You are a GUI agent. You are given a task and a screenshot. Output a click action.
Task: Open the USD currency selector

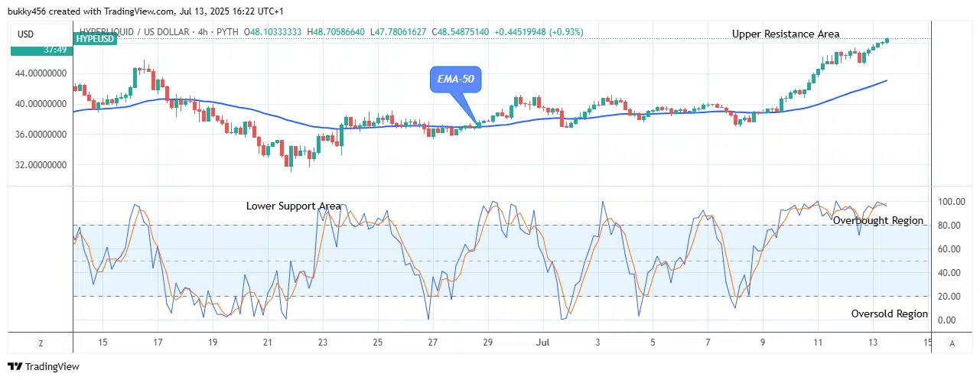click(x=28, y=34)
